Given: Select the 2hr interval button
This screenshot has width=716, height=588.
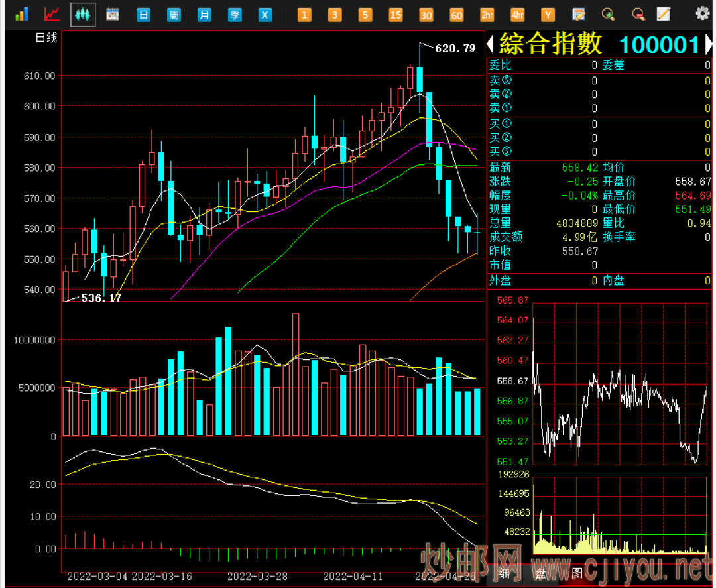Looking at the screenshot, I should click(487, 15).
